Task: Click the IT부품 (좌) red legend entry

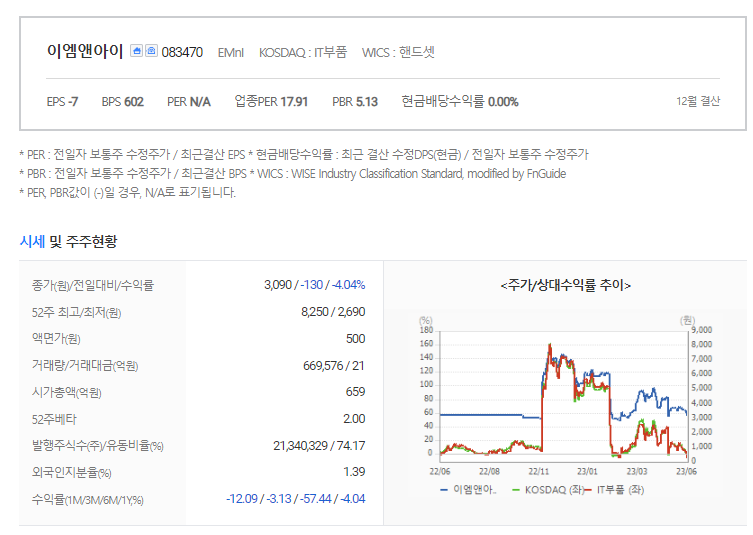Action: click(615, 490)
